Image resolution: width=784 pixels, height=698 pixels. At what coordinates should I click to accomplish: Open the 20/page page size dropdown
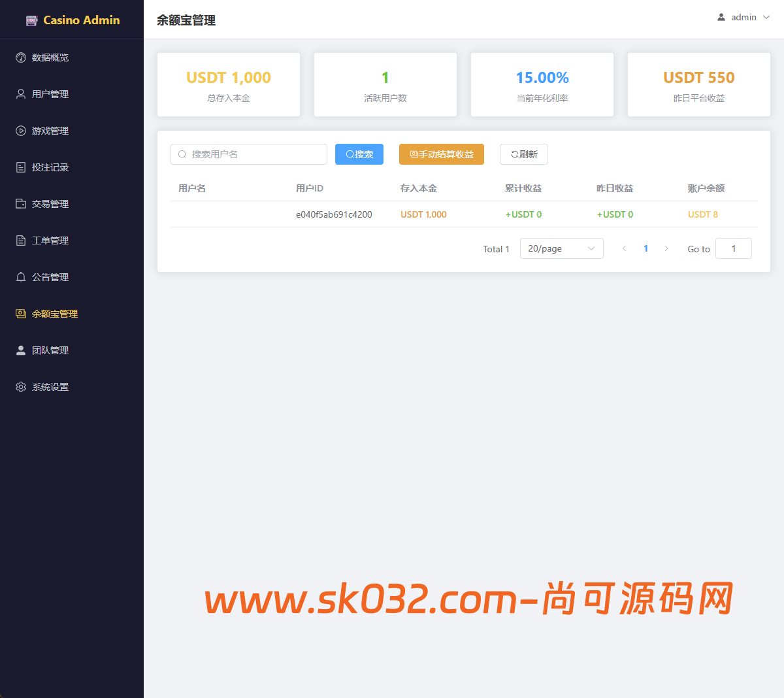(x=562, y=248)
